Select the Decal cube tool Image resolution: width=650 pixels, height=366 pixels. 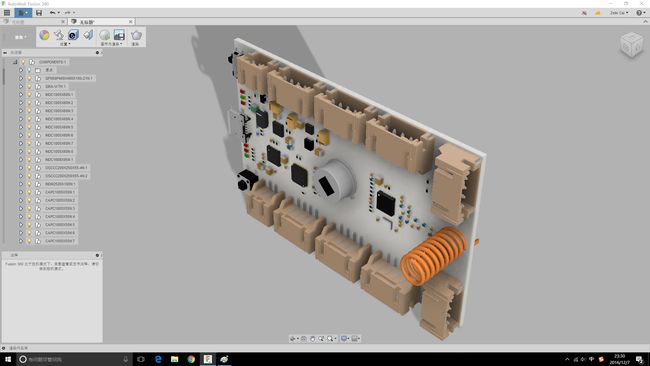coord(73,35)
